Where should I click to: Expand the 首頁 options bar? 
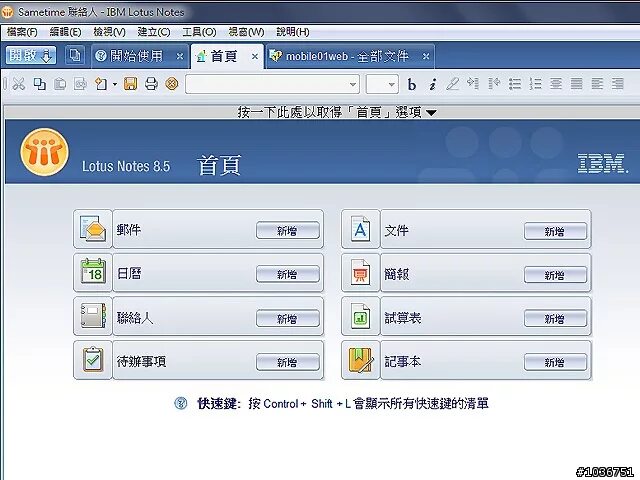tap(337, 112)
